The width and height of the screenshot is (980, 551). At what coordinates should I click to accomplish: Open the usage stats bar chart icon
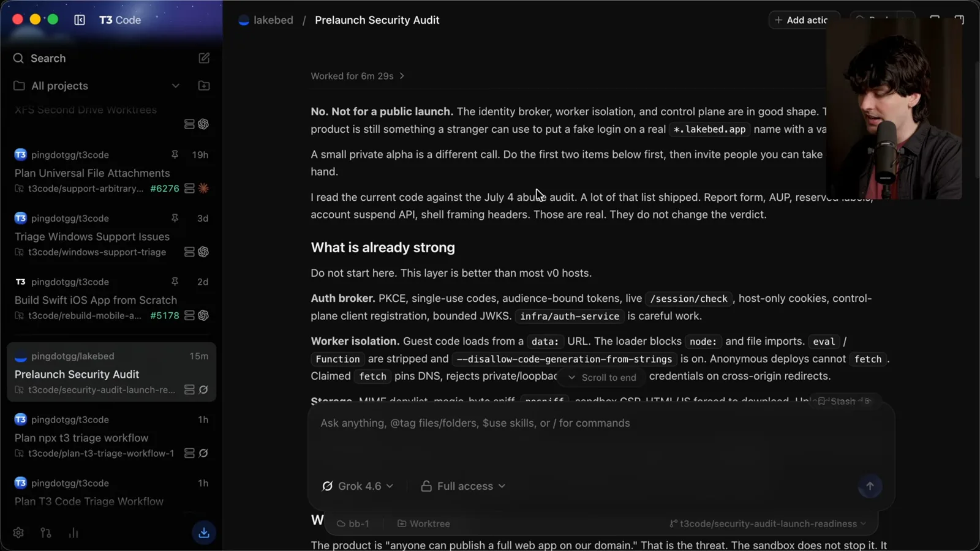point(73,533)
